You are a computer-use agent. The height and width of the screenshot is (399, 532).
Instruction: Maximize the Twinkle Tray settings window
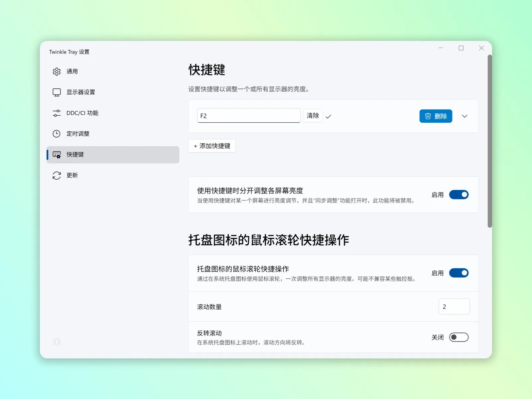coord(461,48)
